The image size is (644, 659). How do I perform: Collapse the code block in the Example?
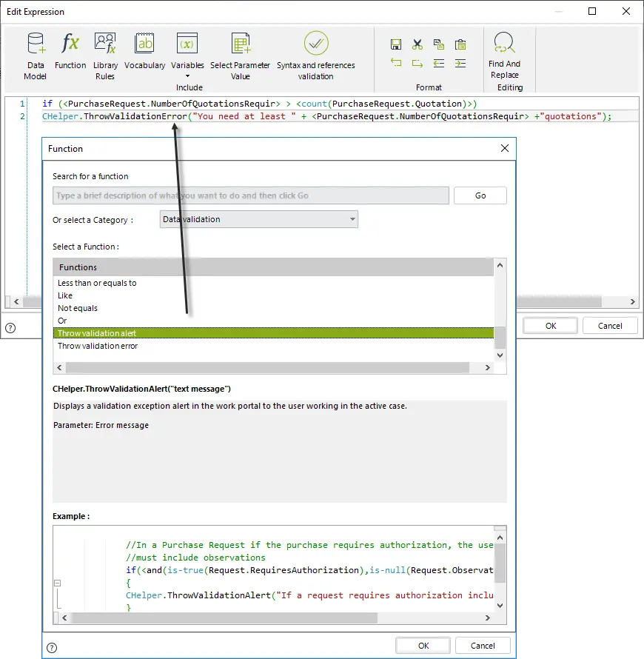pyautogui.click(x=58, y=583)
